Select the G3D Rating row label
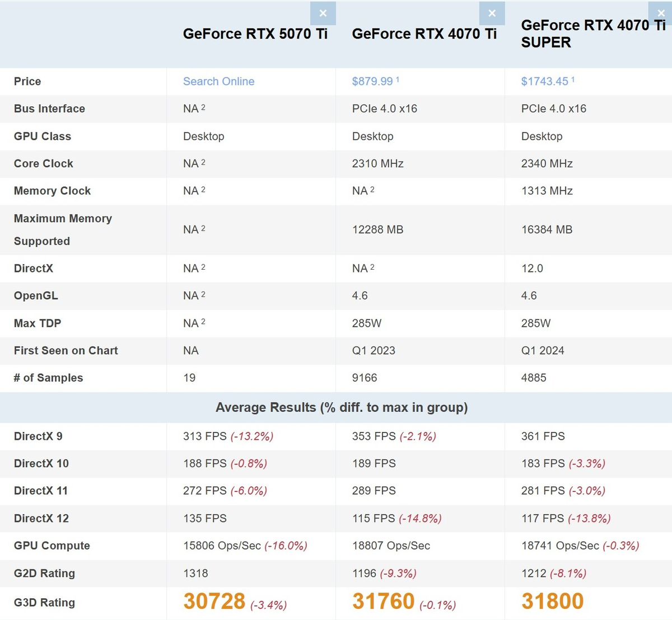Screen dimensions: 672x620 (44, 602)
